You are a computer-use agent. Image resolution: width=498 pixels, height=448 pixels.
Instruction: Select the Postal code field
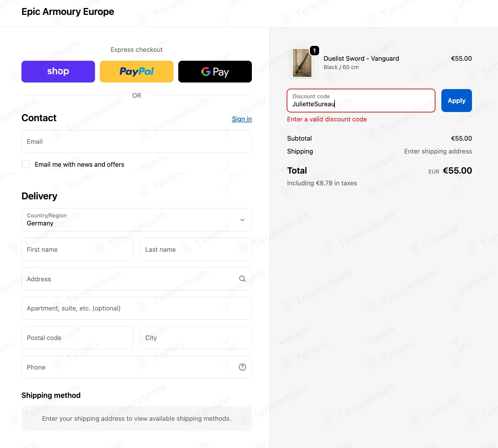tap(77, 338)
